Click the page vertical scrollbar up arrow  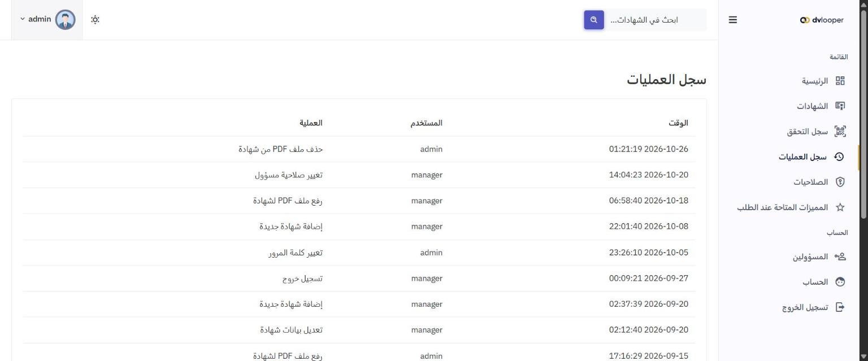[863, 5]
